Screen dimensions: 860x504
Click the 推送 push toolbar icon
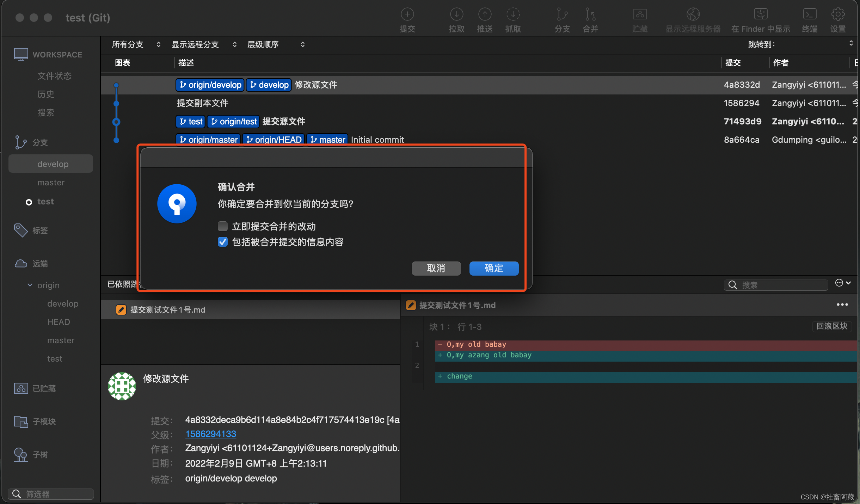click(x=485, y=15)
